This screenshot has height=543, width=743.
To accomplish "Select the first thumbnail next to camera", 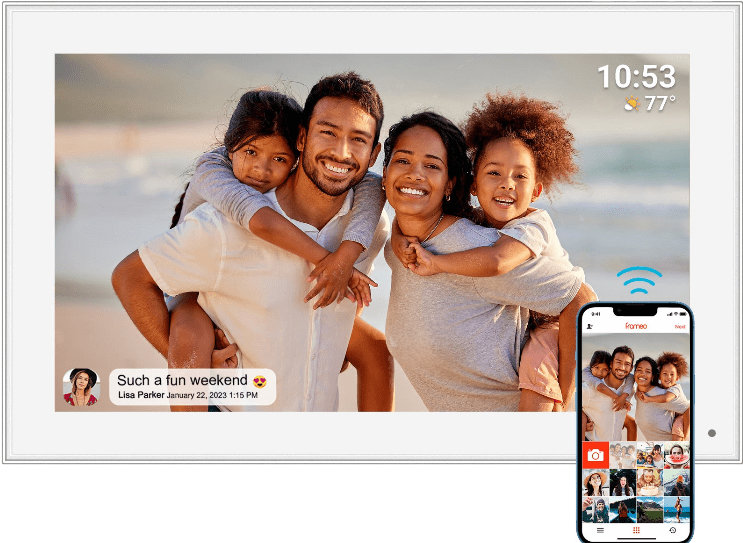I will (x=623, y=455).
